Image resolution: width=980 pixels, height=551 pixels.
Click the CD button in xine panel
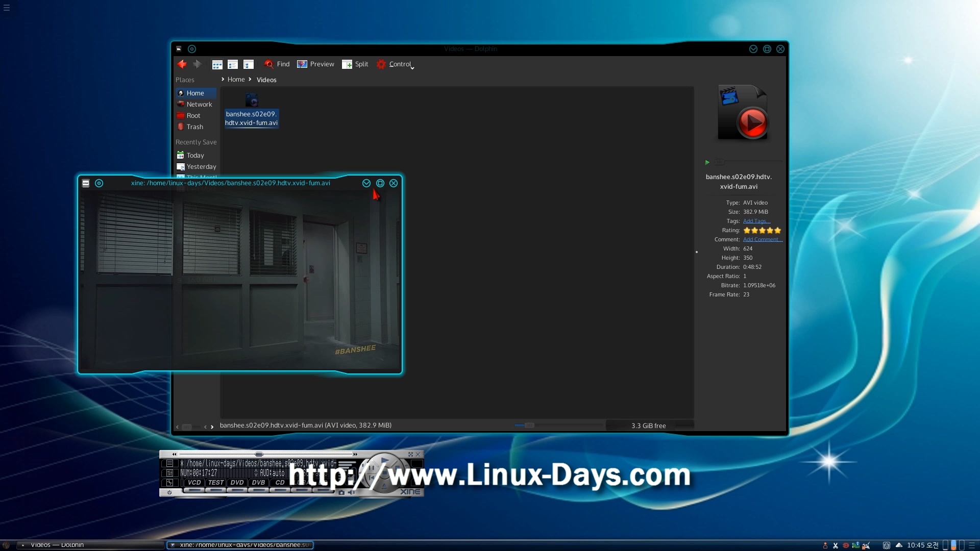pyautogui.click(x=280, y=483)
